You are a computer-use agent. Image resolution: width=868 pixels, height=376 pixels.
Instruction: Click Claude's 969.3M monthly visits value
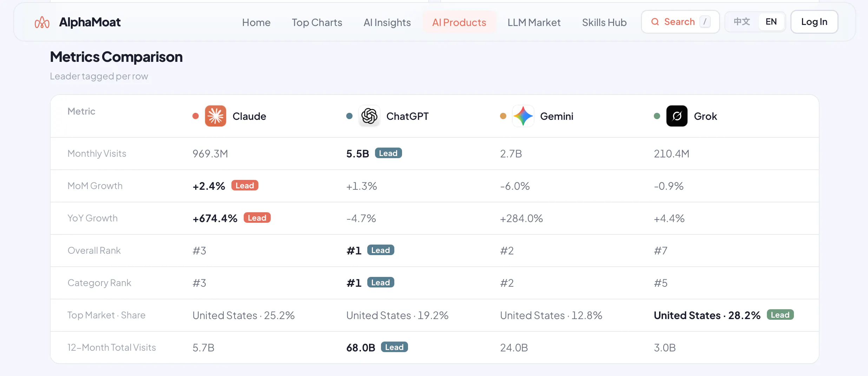click(210, 154)
